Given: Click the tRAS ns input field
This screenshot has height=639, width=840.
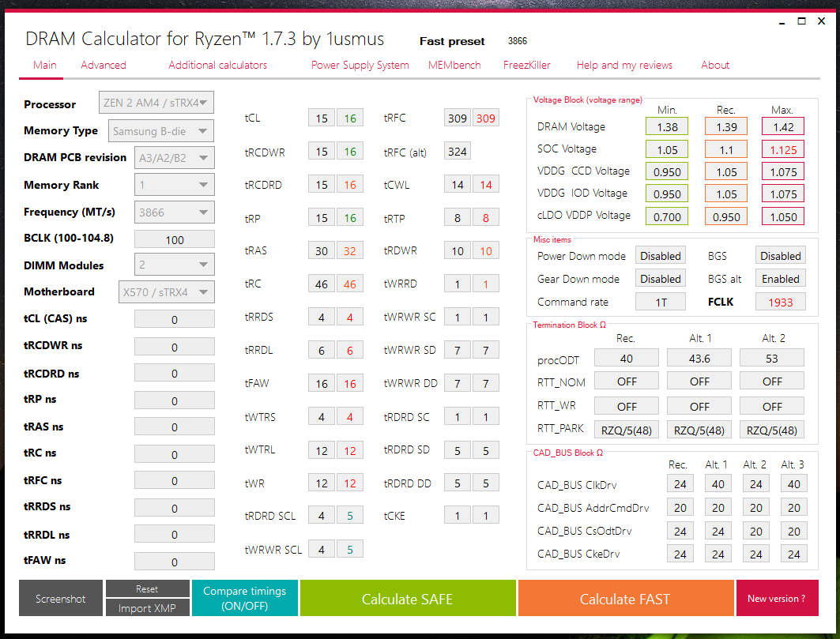Looking at the screenshot, I should tap(174, 427).
